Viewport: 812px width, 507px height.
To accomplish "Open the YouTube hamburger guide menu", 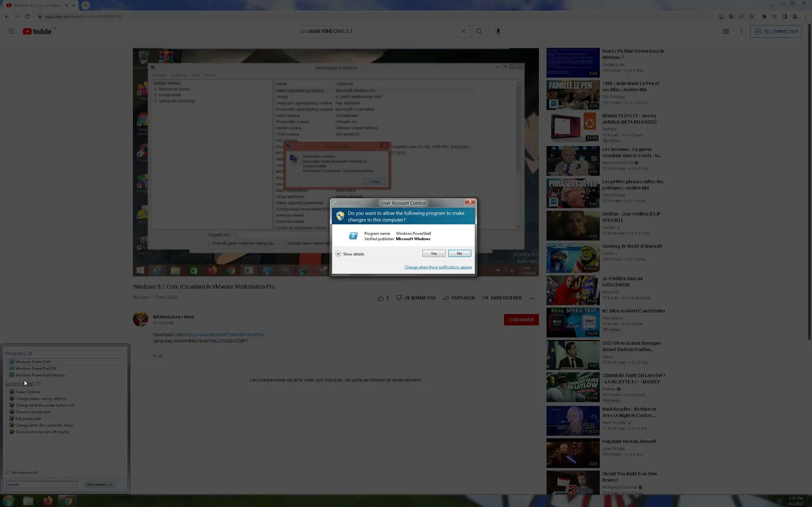I will pos(11,31).
